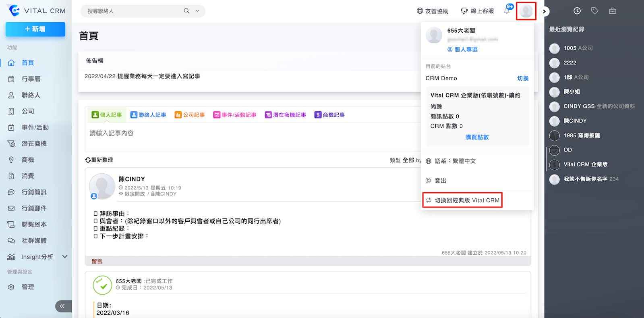Click the Vital CRM logo
644x318 pixels.
(36, 11)
